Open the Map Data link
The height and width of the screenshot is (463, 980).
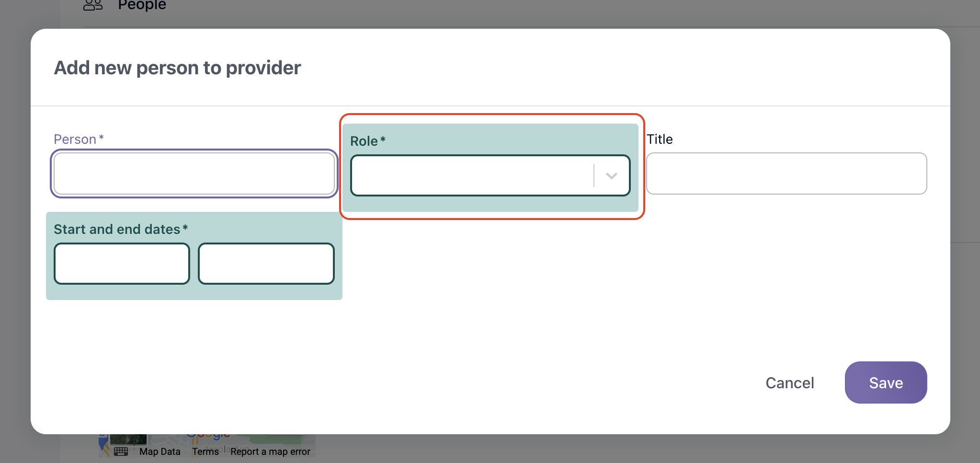coord(160,451)
